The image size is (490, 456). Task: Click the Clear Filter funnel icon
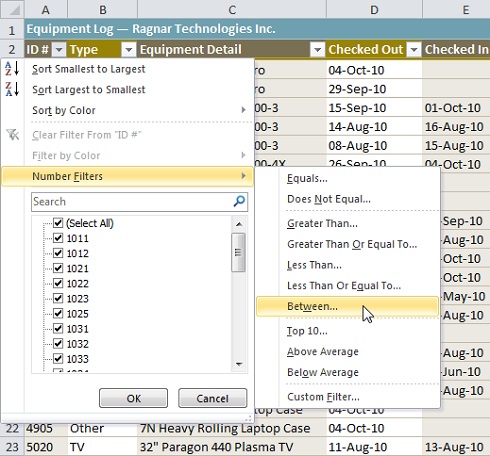click(x=13, y=135)
